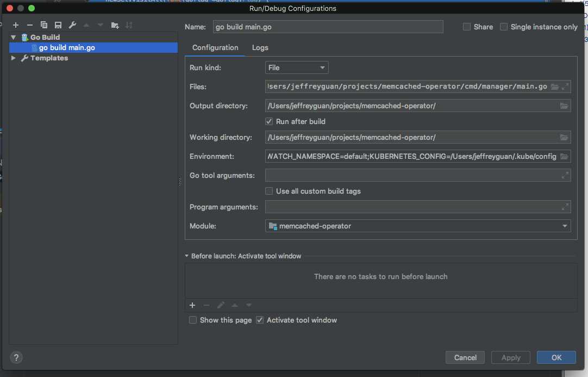Open the Run kind dropdown
Screen dimensions: 588x377
coord(297,67)
